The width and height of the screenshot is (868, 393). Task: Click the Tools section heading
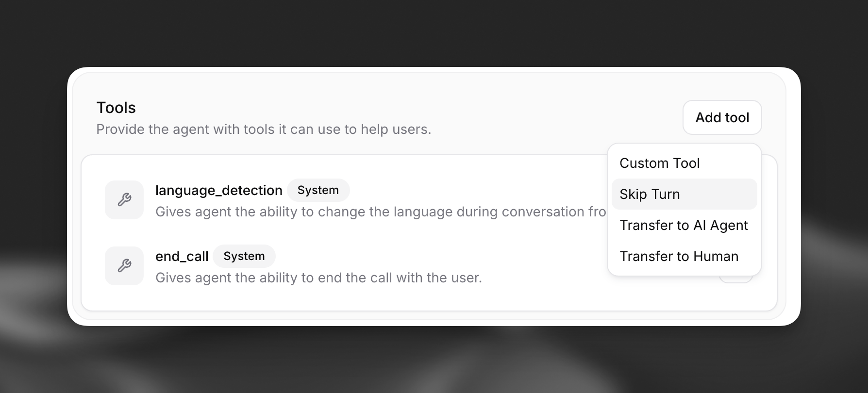click(x=116, y=108)
